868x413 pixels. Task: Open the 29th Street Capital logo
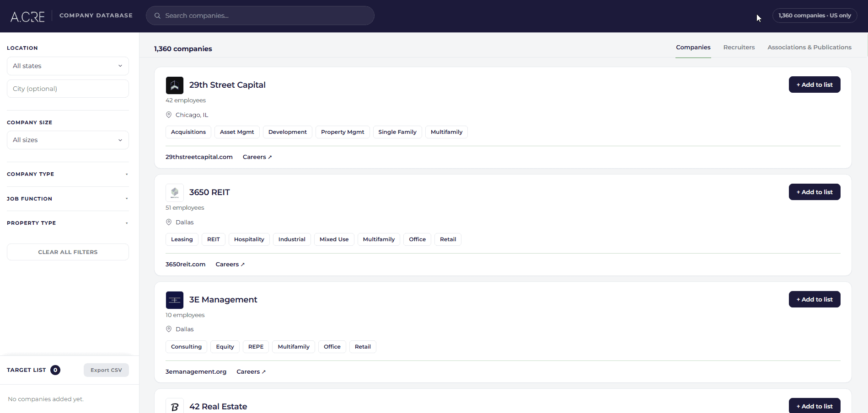(175, 85)
